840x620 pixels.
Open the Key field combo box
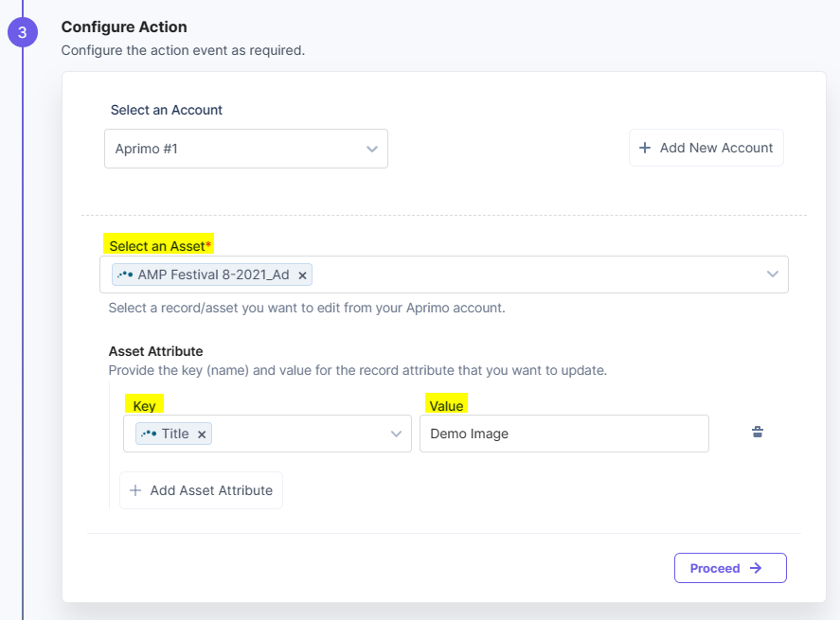pos(267,433)
